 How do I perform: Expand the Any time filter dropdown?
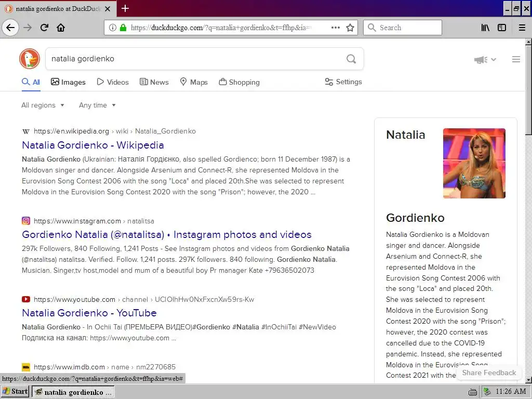coord(97,105)
